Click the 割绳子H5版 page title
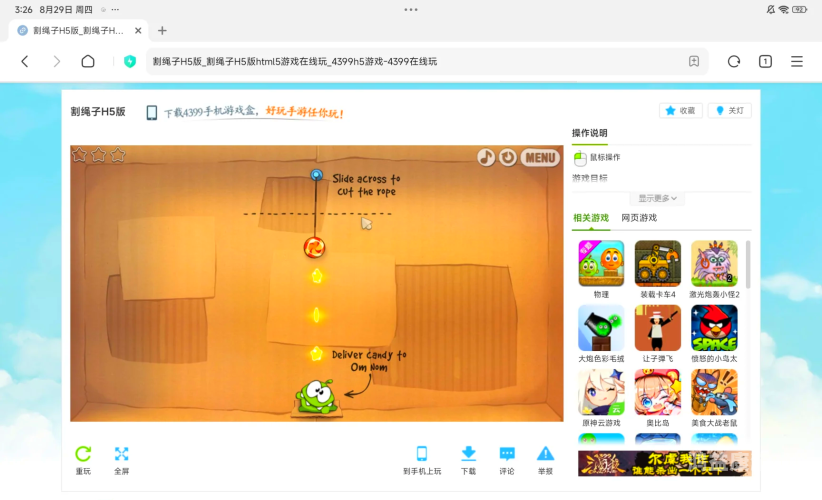This screenshot has height=500, width=822. (98, 112)
